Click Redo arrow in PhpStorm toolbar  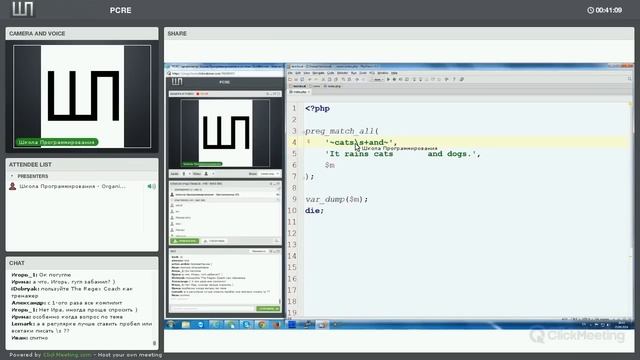tap(316, 80)
